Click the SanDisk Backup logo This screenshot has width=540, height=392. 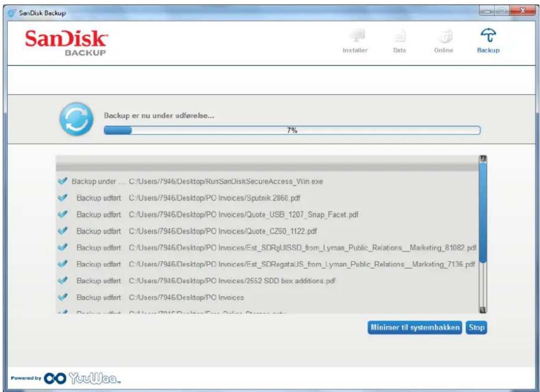[x=66, y=43]
